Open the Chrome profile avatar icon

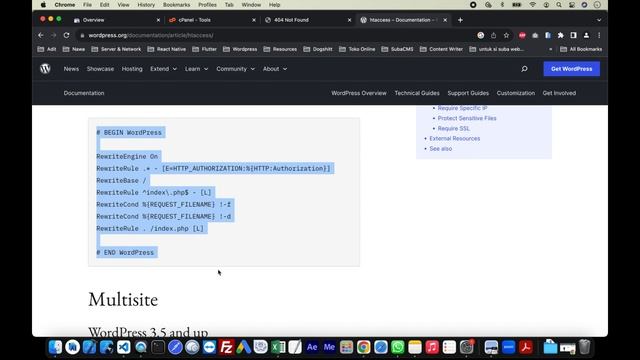click(x=587, y=36)
